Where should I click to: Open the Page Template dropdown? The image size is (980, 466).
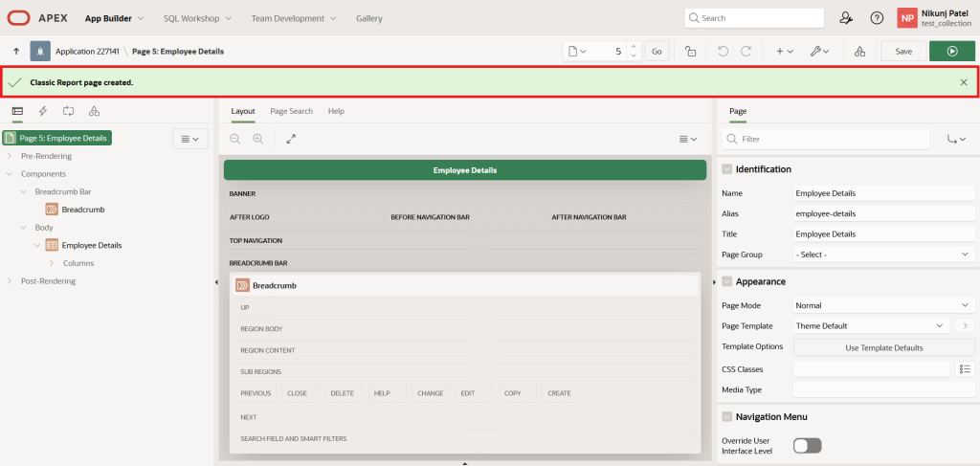pyautogui.click(x=871, y=325)
